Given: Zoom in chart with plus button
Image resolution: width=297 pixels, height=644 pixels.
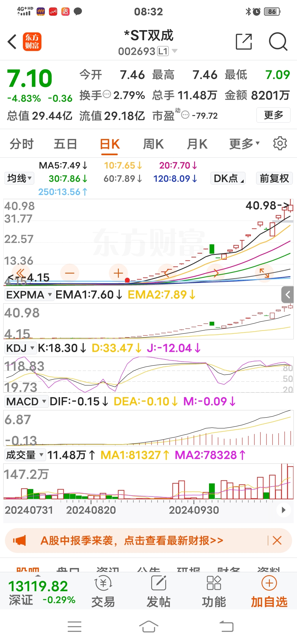Looking at the screenshot, I should 118,273.
